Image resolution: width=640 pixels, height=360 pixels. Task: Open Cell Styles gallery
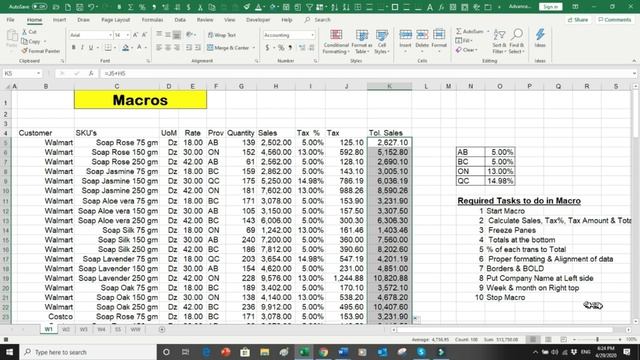pyautogui.click(x=382, y=42)
